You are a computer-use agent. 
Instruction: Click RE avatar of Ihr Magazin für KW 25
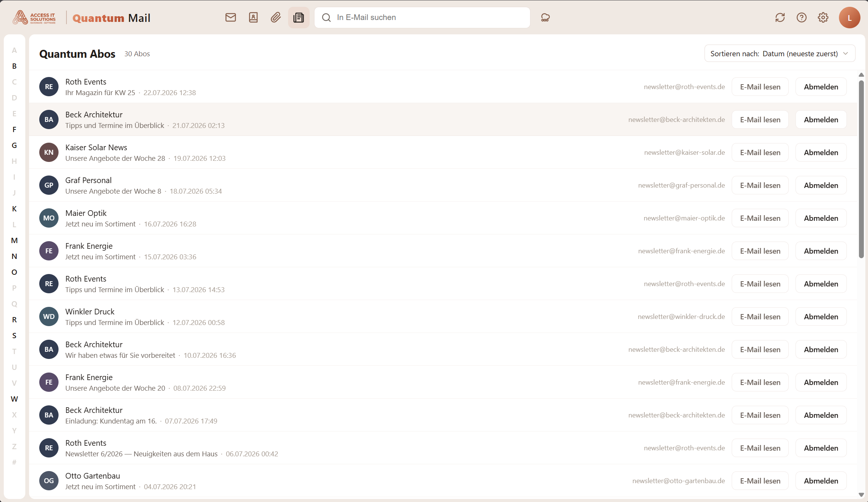49,87
